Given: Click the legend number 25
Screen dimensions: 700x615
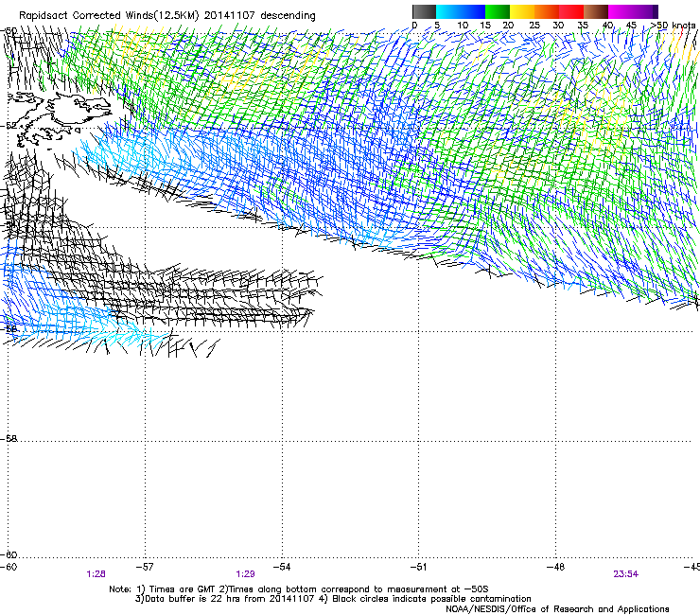Looking at the screenshot, I should (x=534, y=26).
